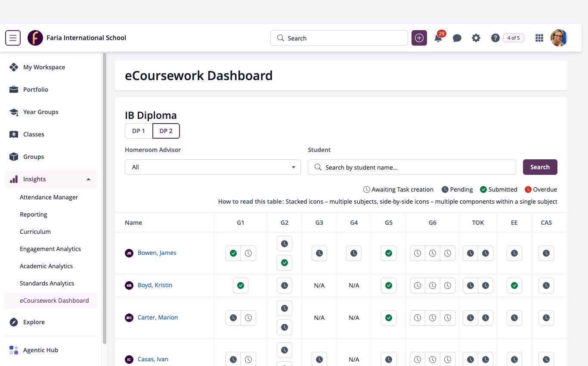Click the Faria International School logo
This screenshot has height=366, width=588.
point(35,38)
